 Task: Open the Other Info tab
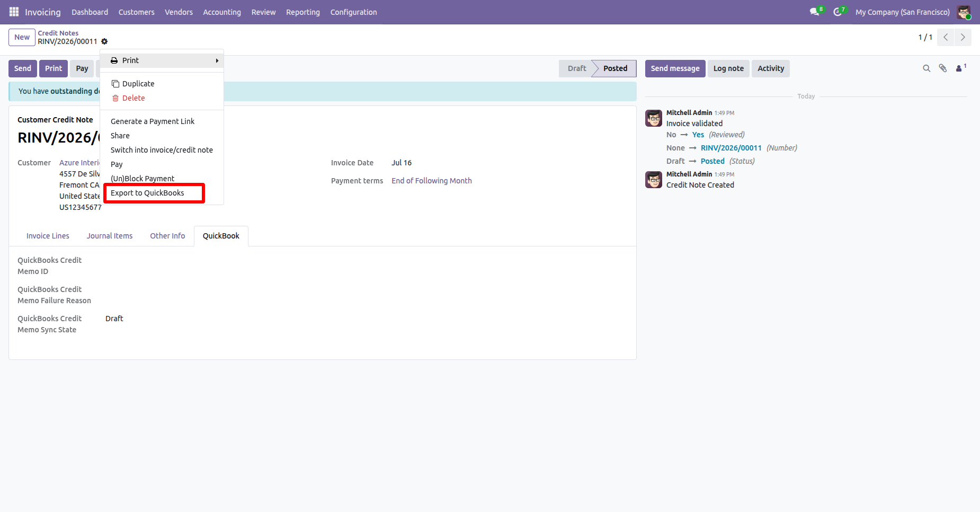coord(167,236)
